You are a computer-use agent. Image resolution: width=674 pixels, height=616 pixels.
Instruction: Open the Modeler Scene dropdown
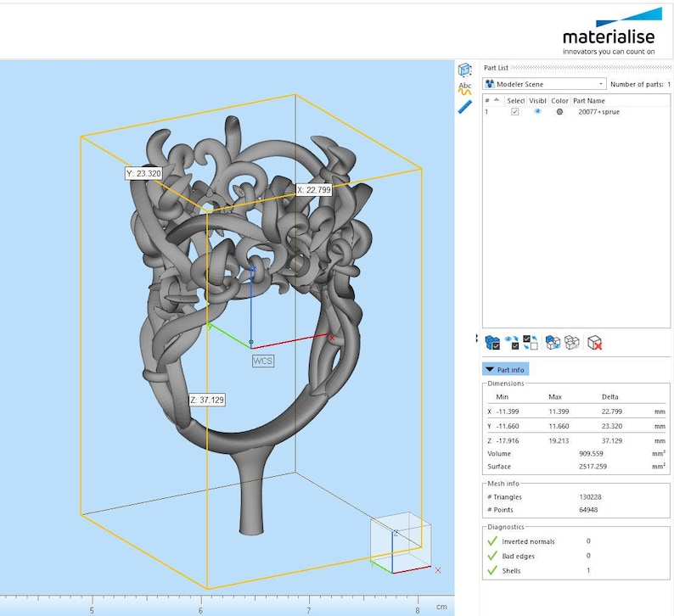coord(544,84)
